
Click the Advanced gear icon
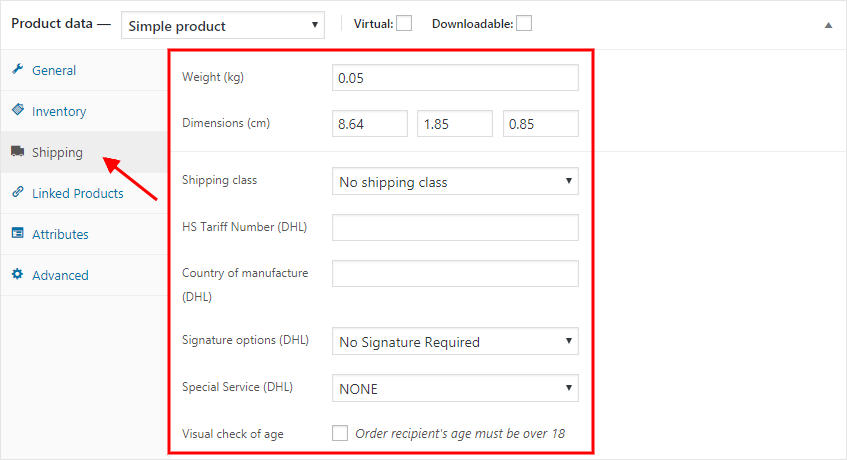18,274
